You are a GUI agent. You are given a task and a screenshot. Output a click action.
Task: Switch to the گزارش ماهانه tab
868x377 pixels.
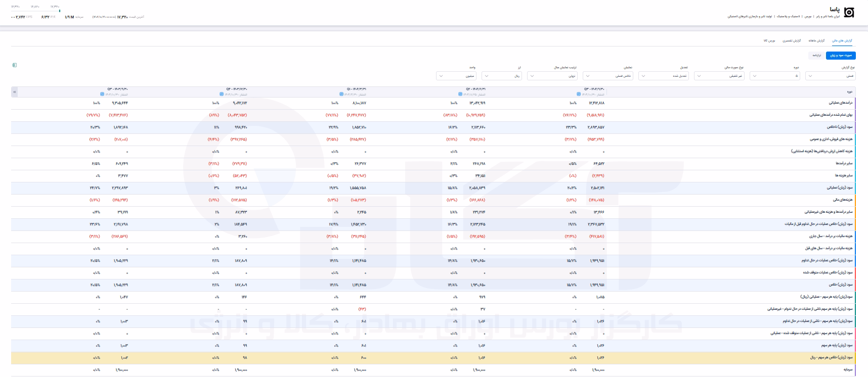pyautogui.click(x=816, y=40)
